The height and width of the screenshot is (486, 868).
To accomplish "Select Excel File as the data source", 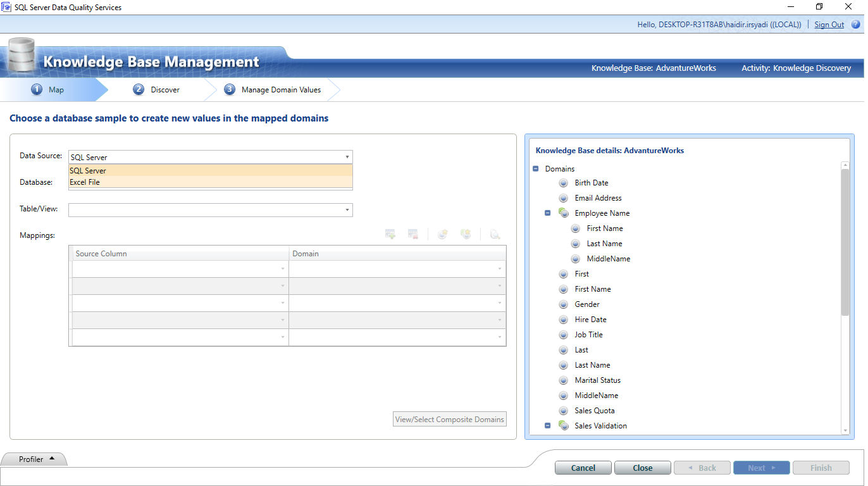I will tap(84, 182).
